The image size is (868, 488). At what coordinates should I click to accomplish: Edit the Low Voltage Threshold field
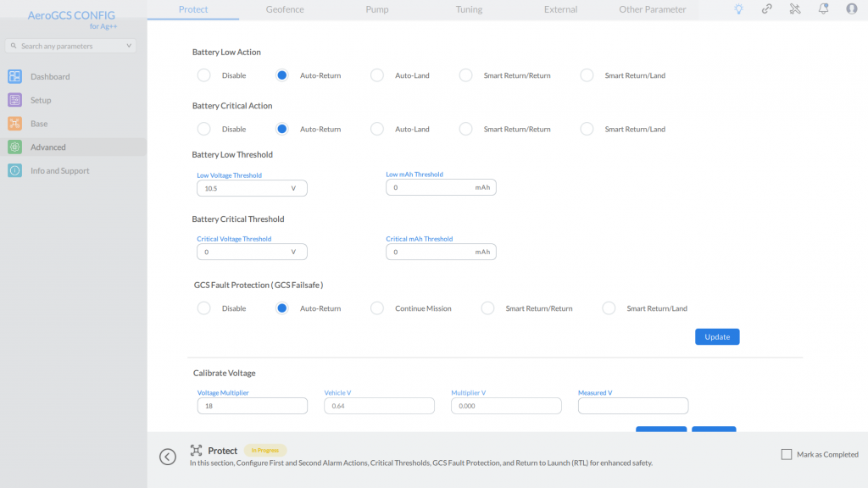click(251, 187)
